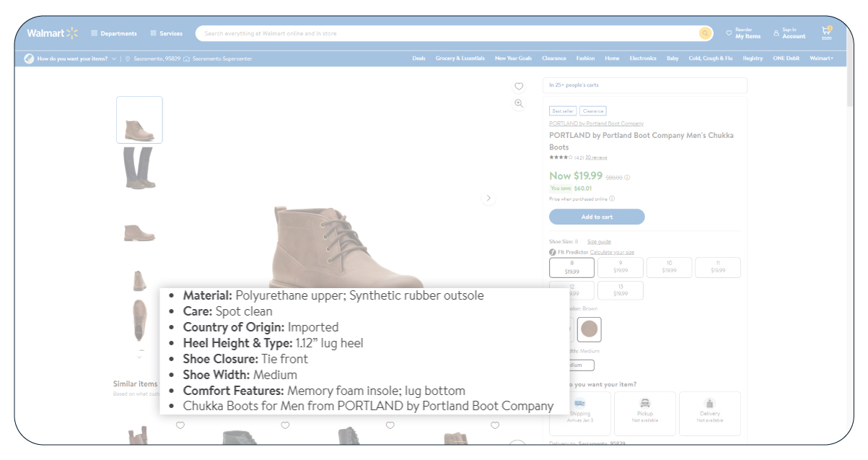Image resolution: width=868 pixels, height=460 pixels.
Task: Choose the Brown color swatch
Action: [589, 329]
